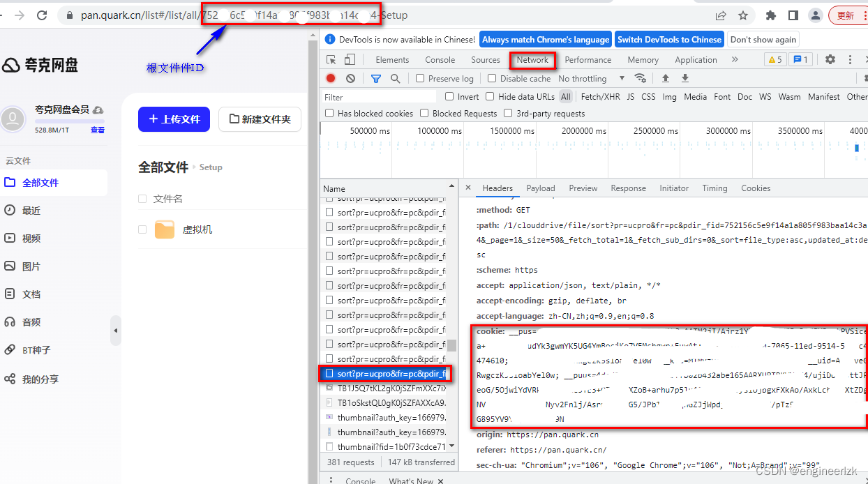Close the request details pane
Image resolution: width=868 pixels, height=484 pixels.
point(468,188)
